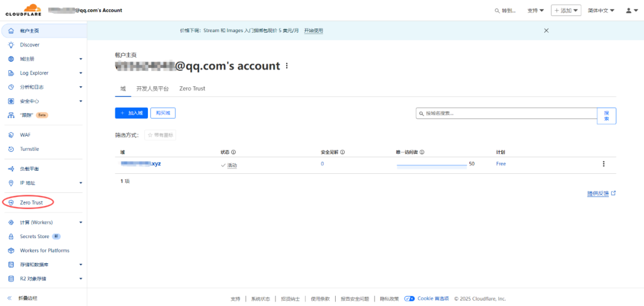Open the Add dropdown button
644x306 pixels.
pyautogui.click(x=566, y=11)
